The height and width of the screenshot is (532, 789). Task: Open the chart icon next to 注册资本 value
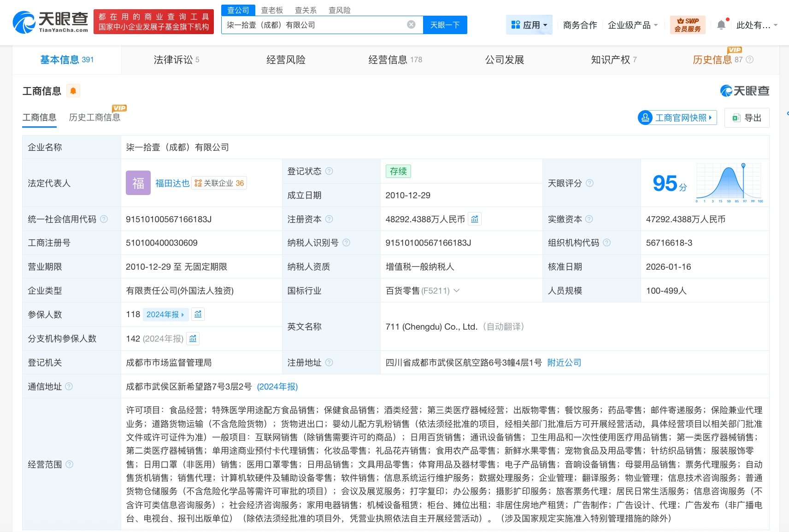click(x=475, y=219)
